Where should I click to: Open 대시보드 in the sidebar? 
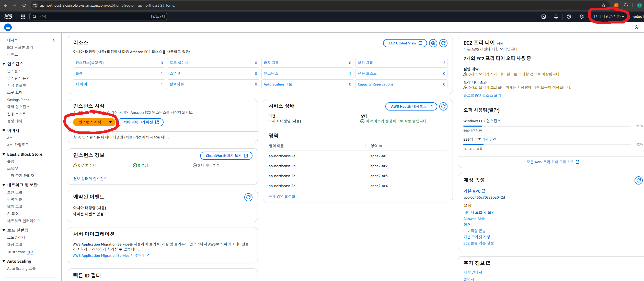[x=14, y=40]
